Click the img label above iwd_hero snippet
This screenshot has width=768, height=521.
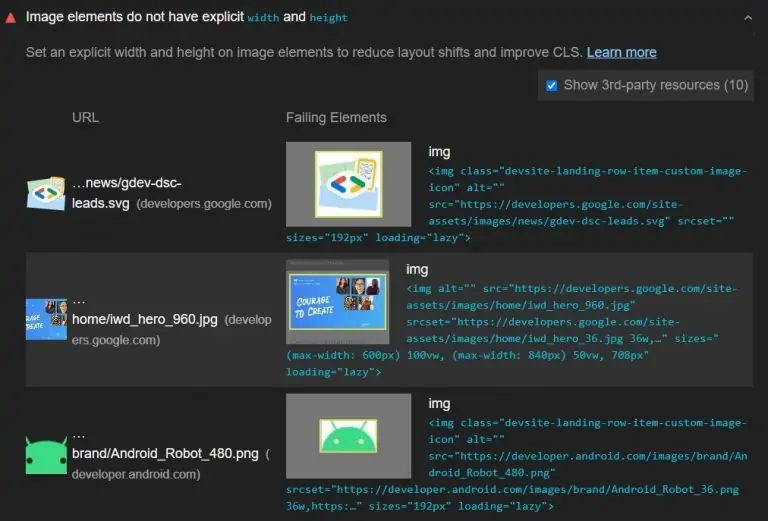pos(417,270)
